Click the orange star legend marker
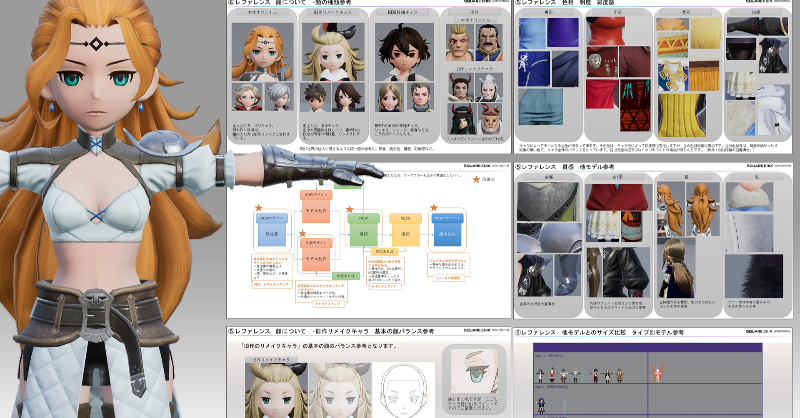 (476, 180)
